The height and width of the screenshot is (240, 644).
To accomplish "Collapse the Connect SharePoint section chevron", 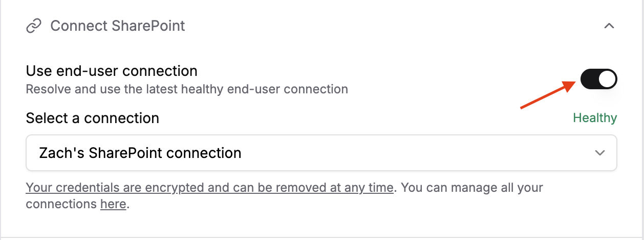I will point(609,26).
